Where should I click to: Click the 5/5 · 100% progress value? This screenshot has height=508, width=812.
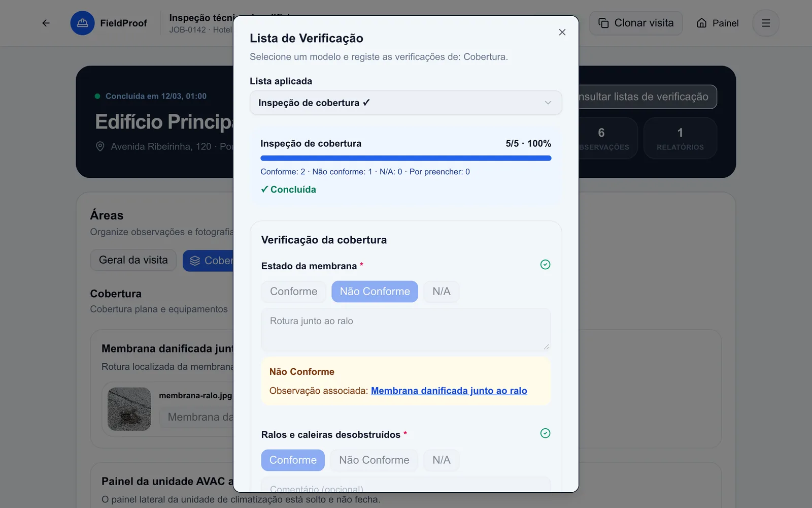click(528, 143)
